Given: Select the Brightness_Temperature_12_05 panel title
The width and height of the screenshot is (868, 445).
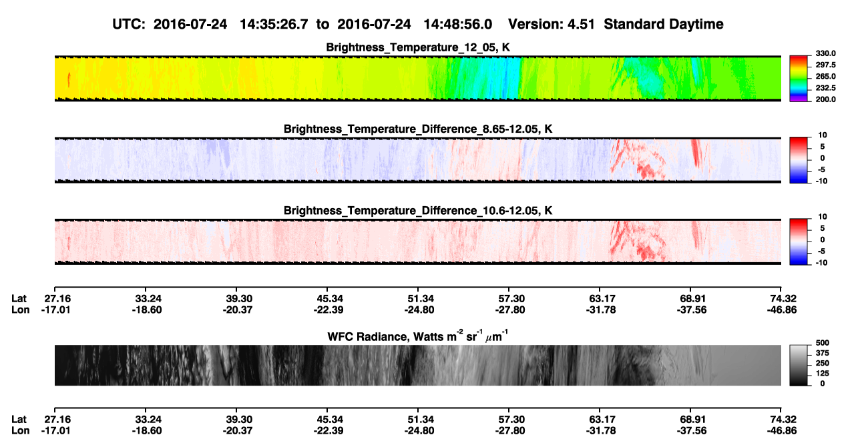Looking at the screenshot, I should click(418, 47).
